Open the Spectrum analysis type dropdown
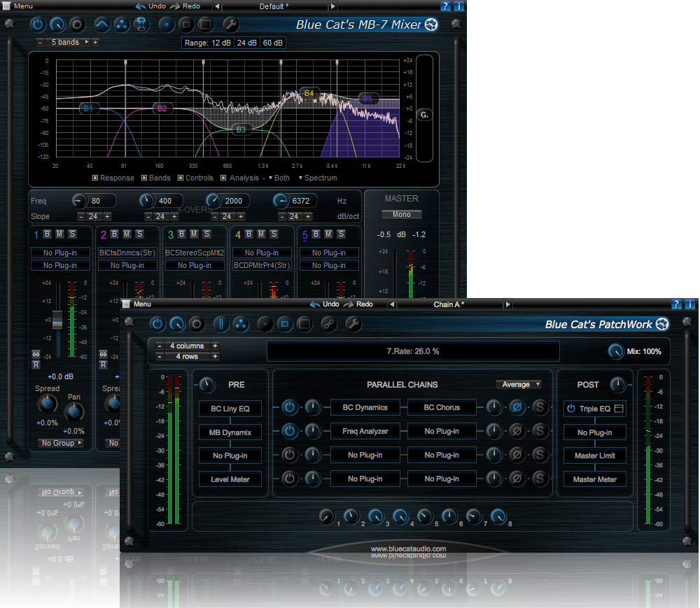This screenshot has width=700, height=608. (x=317, y=178)
